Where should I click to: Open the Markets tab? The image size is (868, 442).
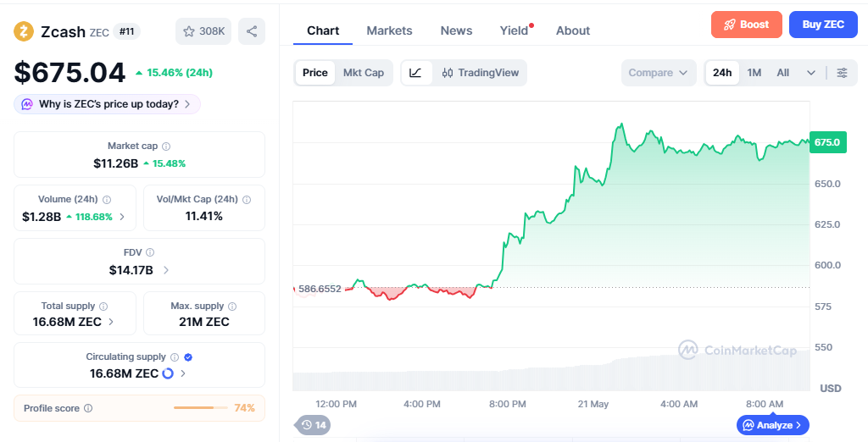[389, 30]
